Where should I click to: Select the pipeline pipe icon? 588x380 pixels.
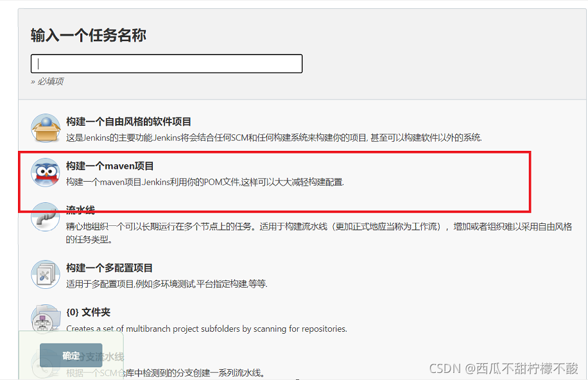tap(46, 217)
